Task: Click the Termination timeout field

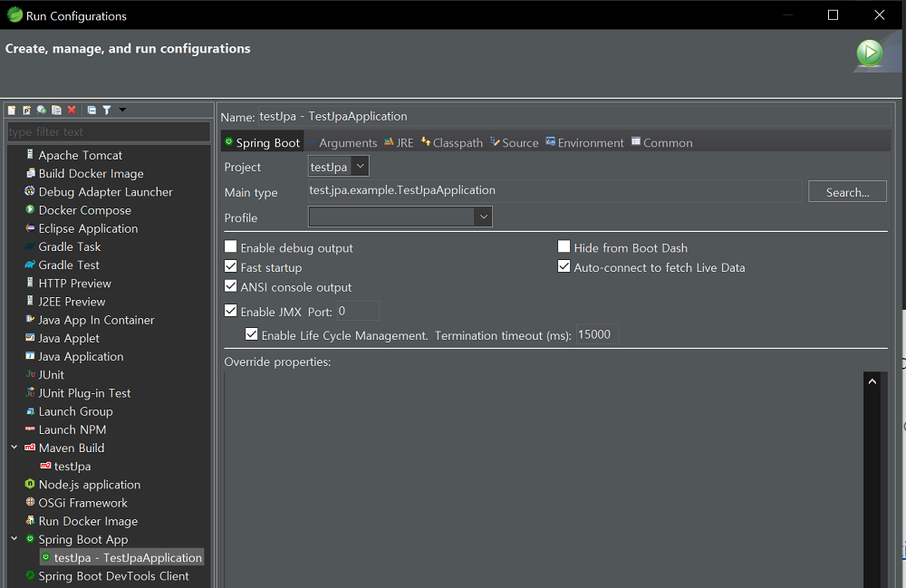Action: tap(597, 335)
